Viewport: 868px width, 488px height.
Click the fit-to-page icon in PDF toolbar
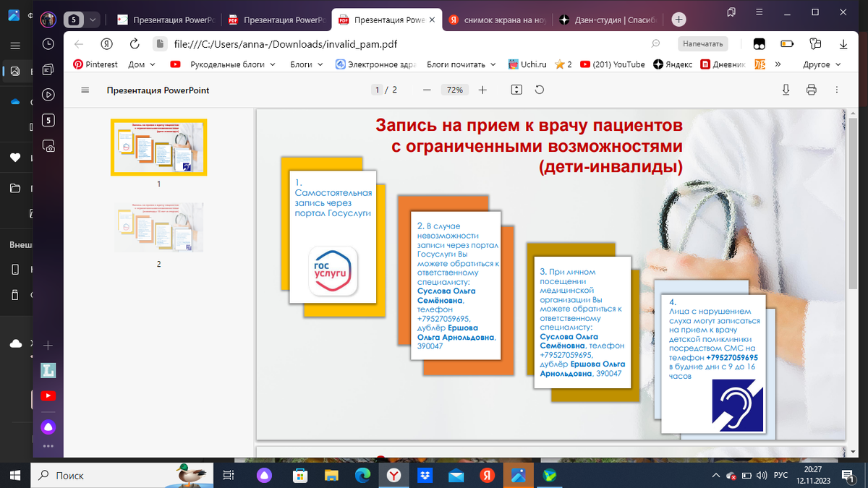click(516, 90)
